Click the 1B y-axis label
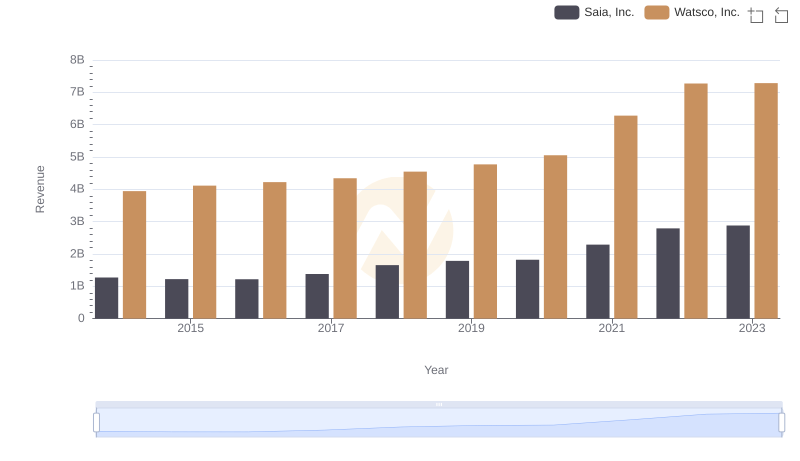Viewport: 800px width, 461px height. click(x=77, y=286)
